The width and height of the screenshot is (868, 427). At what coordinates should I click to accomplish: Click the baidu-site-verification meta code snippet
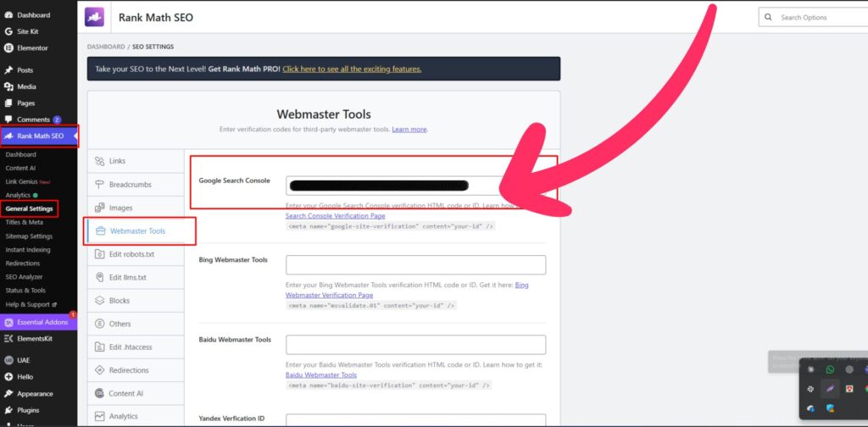pyautogui.click(x=388, y=385)
